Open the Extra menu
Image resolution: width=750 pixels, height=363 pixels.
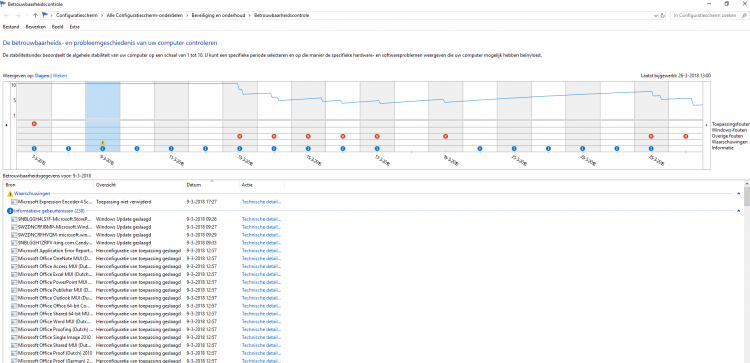(x=75, y=27)
